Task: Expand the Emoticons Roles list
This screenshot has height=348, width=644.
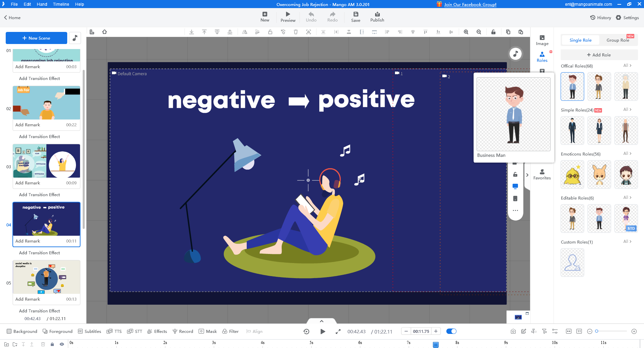Action: [x=627, y=154]
